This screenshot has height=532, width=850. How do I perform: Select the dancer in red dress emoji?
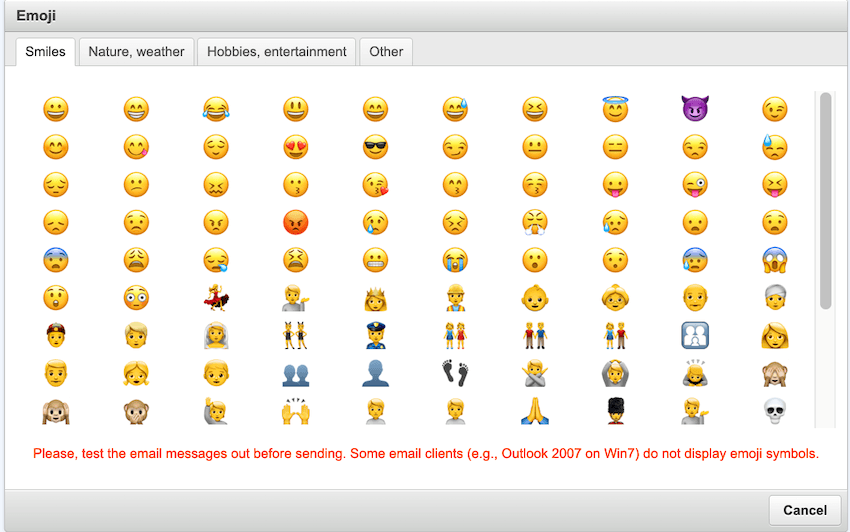(216, 298)
